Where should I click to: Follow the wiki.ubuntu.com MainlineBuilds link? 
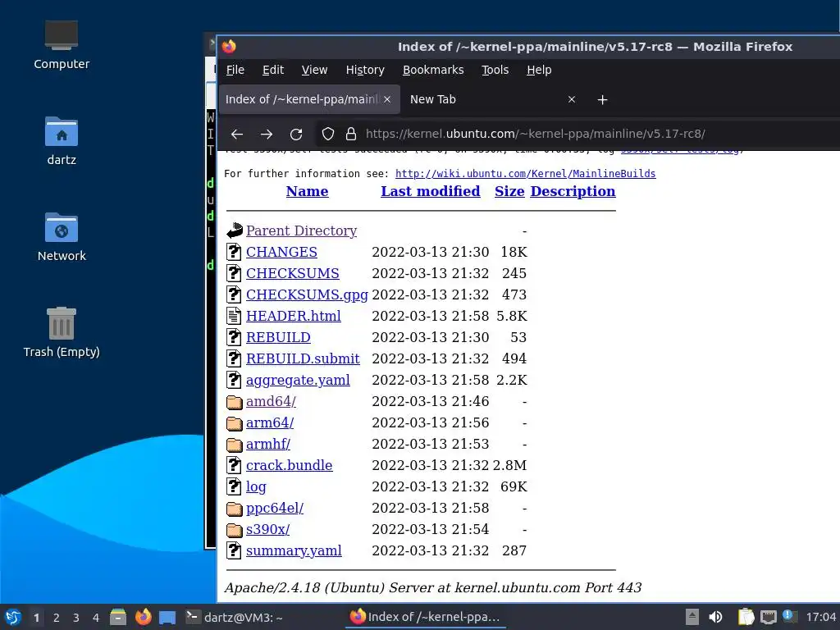(525, 174)
